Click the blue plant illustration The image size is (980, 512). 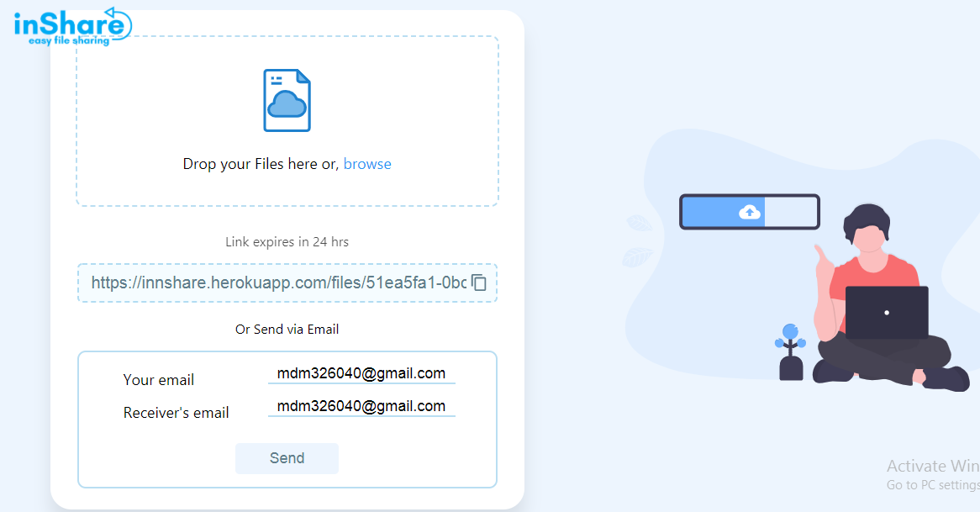point(791,351)
